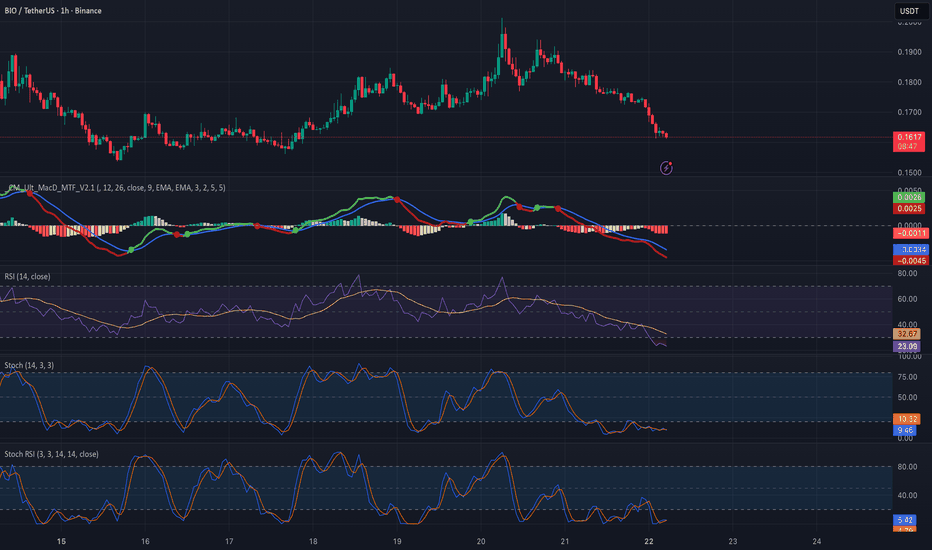This screenshot has height=550, width=932.
Task: Select the Stoch (14, 3, 3) indicator legend
Action: click(29, 365)
